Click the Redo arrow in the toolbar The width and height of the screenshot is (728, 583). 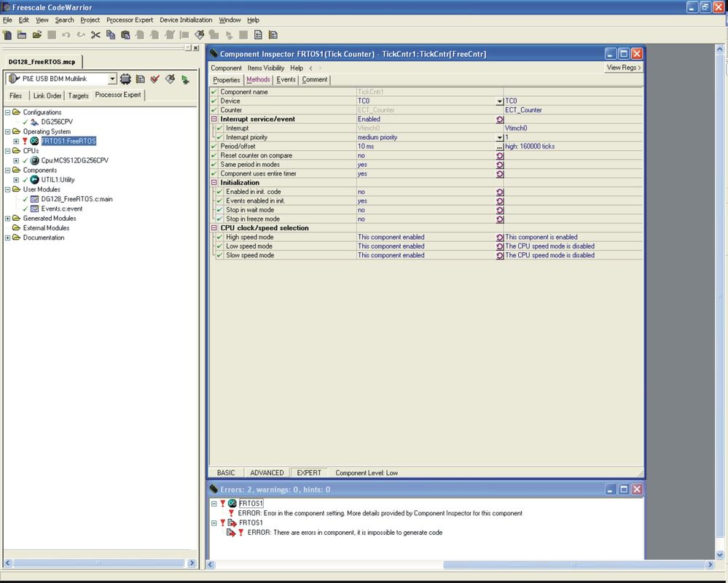click(81, 35)
